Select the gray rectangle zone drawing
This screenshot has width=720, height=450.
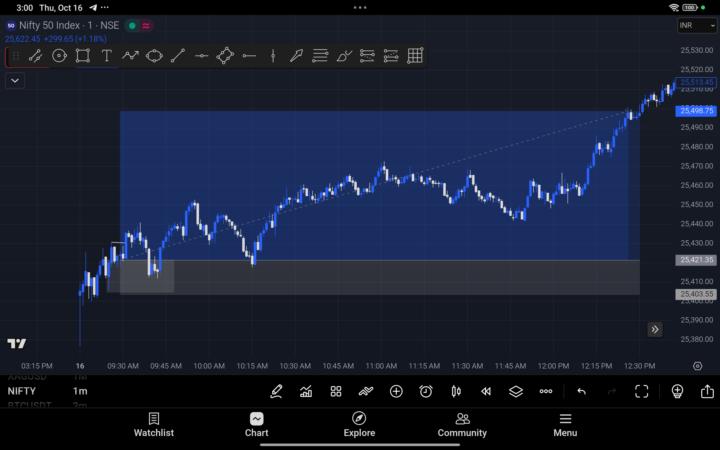380,277
